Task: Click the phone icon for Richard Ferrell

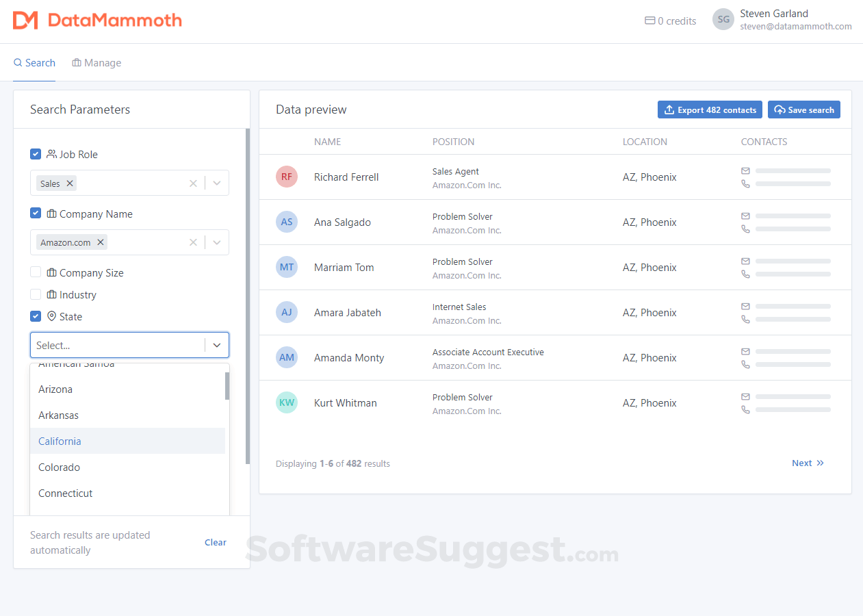Action: (745, 183)
